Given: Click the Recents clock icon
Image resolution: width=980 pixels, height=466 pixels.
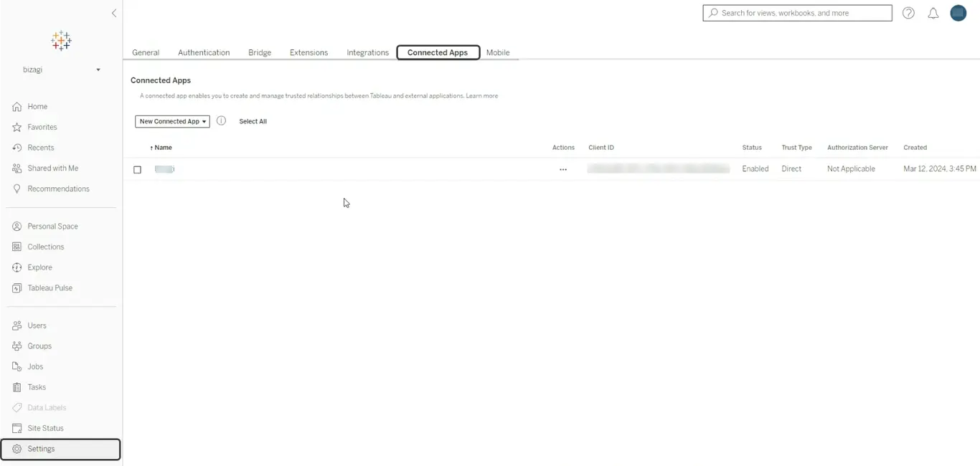Looking at the screenshot, I should 17,148.
